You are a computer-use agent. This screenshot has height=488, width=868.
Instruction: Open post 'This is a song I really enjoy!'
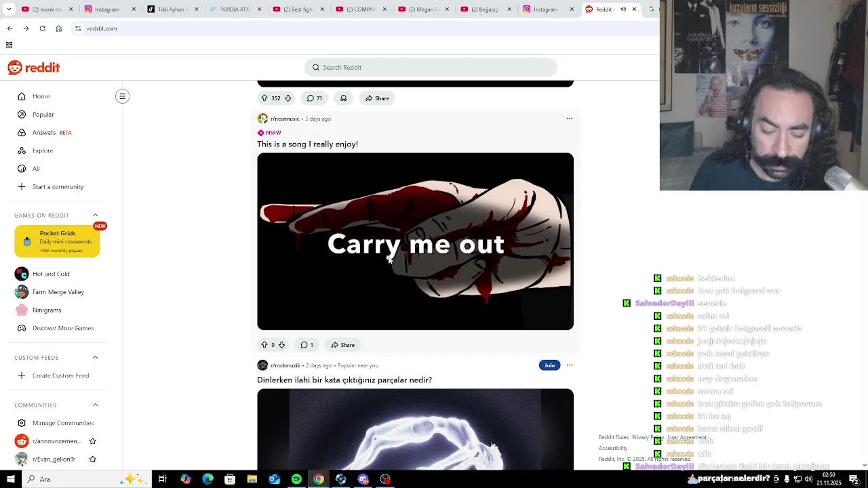307,144
